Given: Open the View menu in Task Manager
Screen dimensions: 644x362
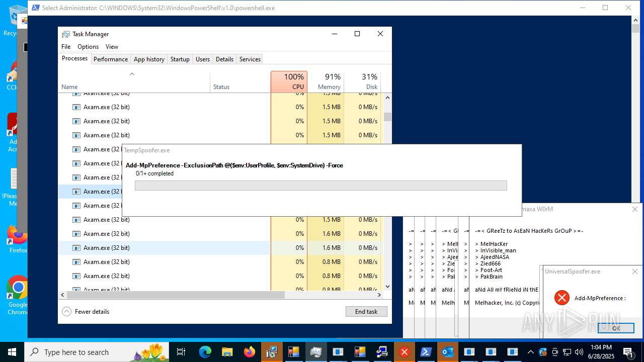Looking at the screenshot, I should pyautogui.click(x=112, y=47).
